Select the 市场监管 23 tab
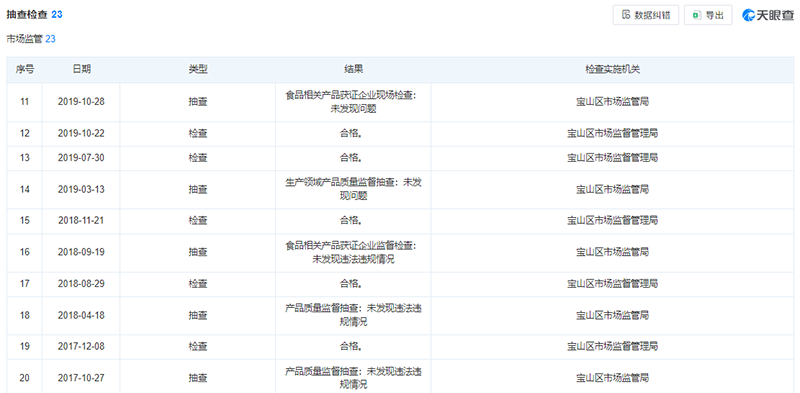This screenshot has height=393, width=800. (31, 39)
